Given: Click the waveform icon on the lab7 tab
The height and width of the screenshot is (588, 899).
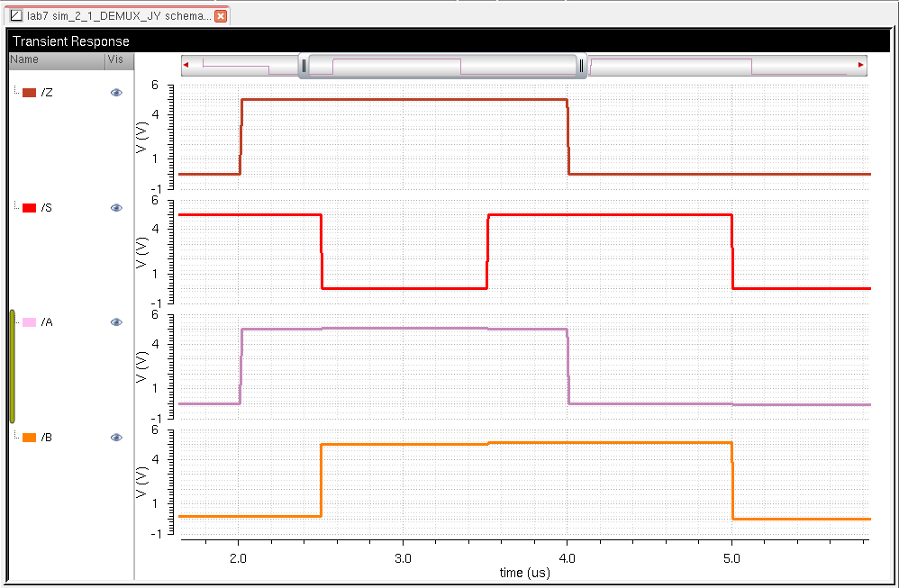Looking at the screenshot, I should click(x=15, y=16).
